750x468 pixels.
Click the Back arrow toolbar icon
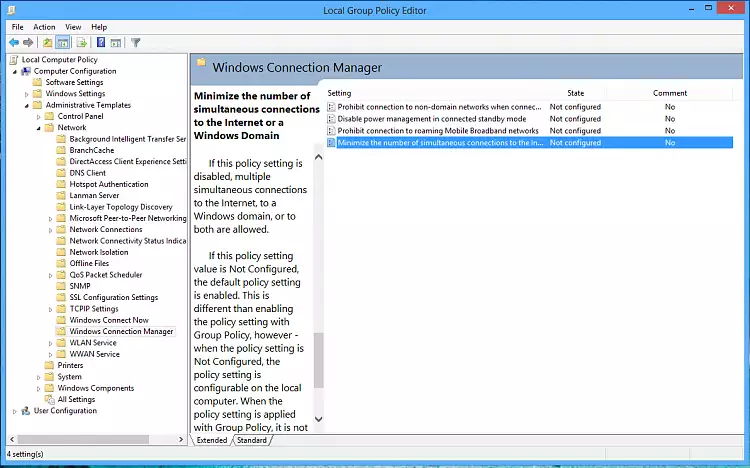tap(13, 43)
